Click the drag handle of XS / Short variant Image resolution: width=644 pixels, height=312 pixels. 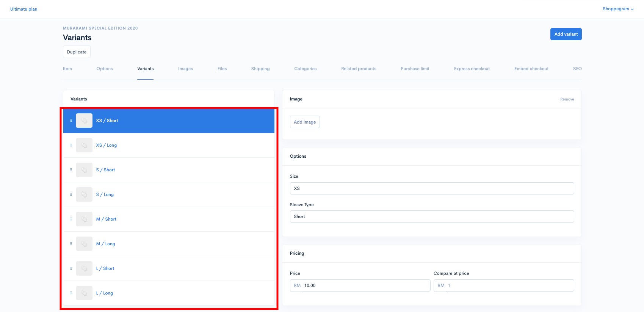tap(71, 121)
